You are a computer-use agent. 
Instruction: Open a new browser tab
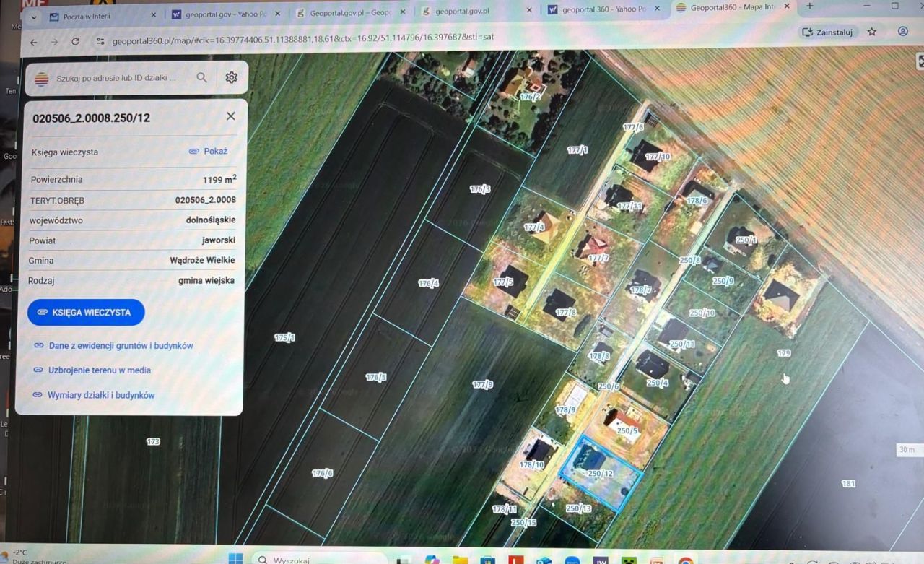coord(809,6)
